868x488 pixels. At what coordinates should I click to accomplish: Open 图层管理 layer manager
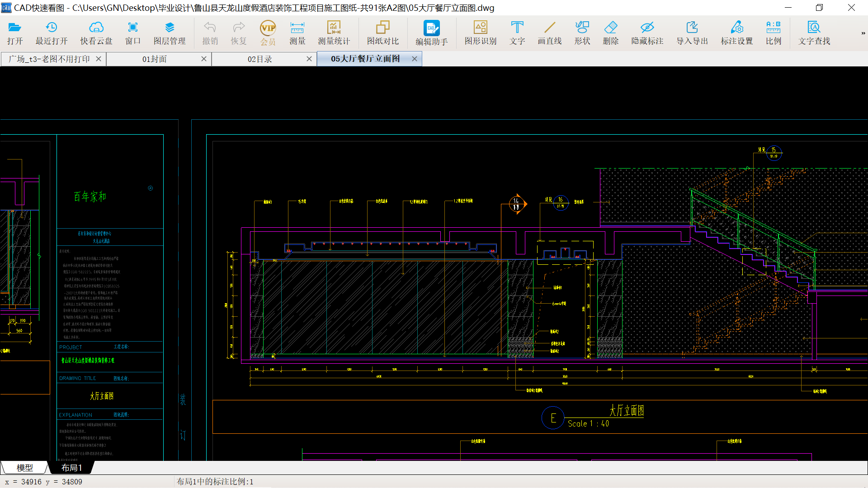click(170, 33)
